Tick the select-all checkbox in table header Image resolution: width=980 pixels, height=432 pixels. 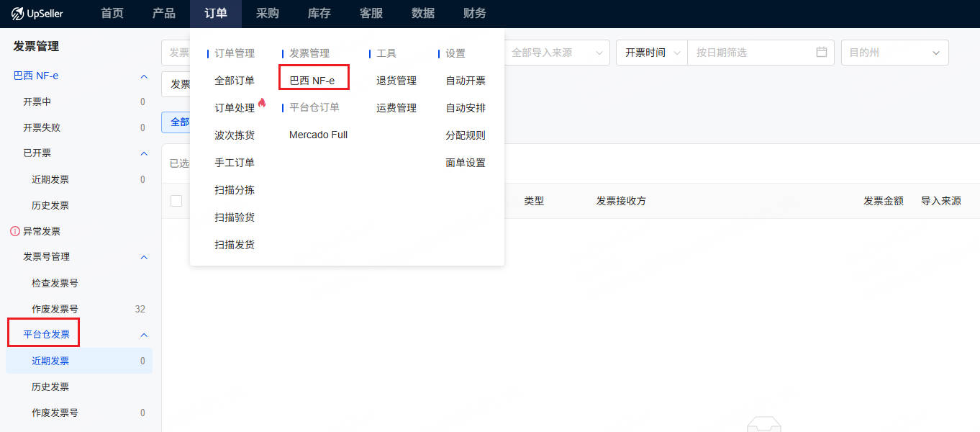click(x=176, y=201)
